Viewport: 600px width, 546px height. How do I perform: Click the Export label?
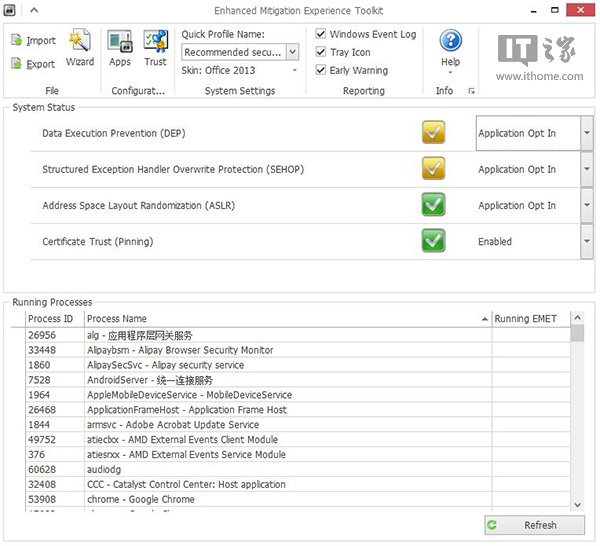[41, 64]
